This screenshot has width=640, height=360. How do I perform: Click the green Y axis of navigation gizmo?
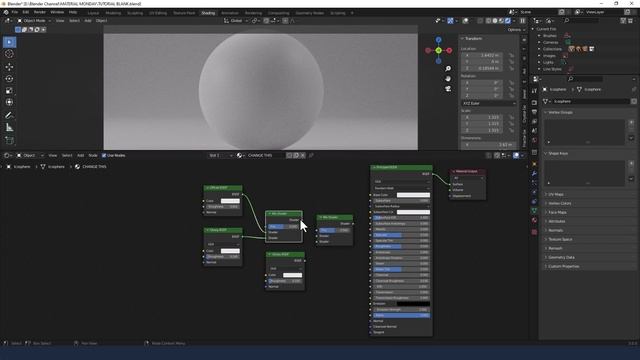pyautogui.click(x=438, y=50)
